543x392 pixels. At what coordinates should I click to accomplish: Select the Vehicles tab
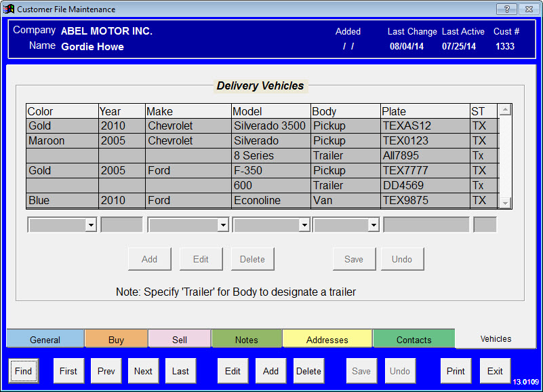pyautogui.click(x=496, y=338)
